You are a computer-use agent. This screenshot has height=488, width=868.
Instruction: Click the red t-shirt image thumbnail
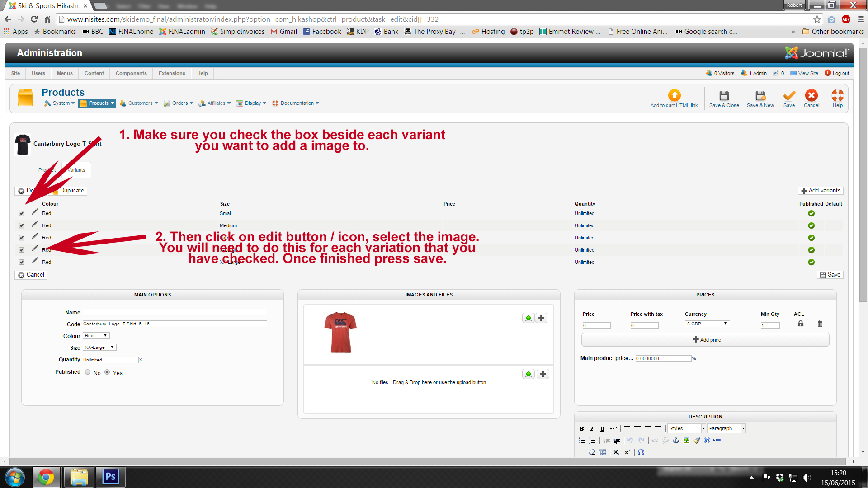340,333
